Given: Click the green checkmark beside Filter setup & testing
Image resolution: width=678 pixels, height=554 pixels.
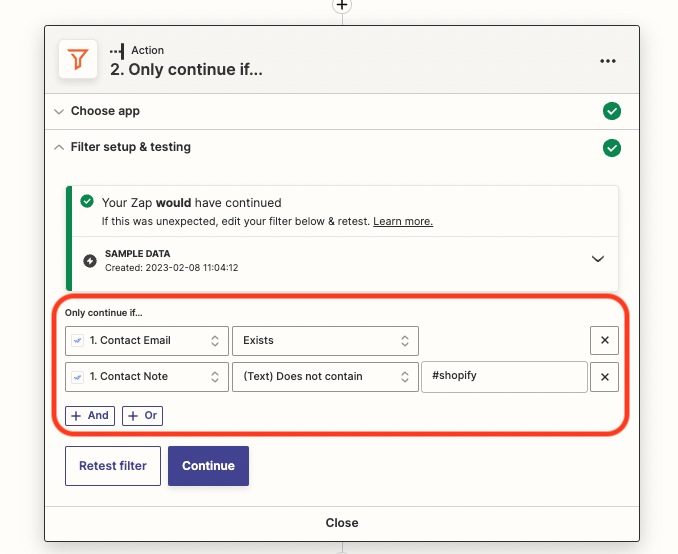Looking at the screenshot, I should point(612,148).
